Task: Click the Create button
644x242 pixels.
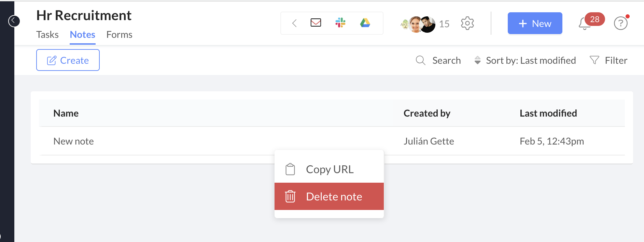Action: (x=68, y=60)
